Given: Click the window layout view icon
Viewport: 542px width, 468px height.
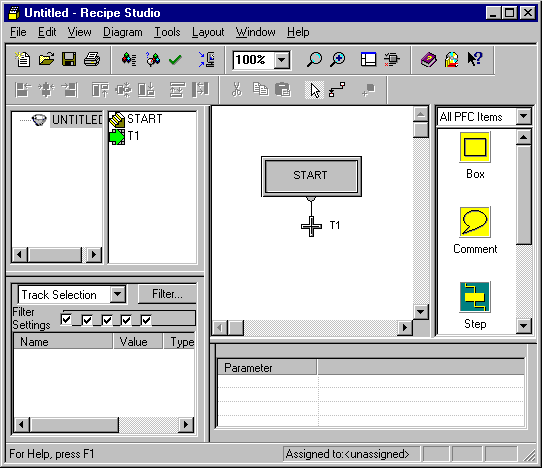Looking at the screenshot, I should pos(368,59).
